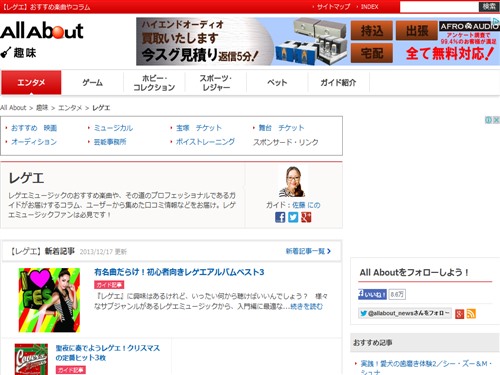Click the All About logo
Viewport: 500px width, 375px height.
tap(42, 31)
